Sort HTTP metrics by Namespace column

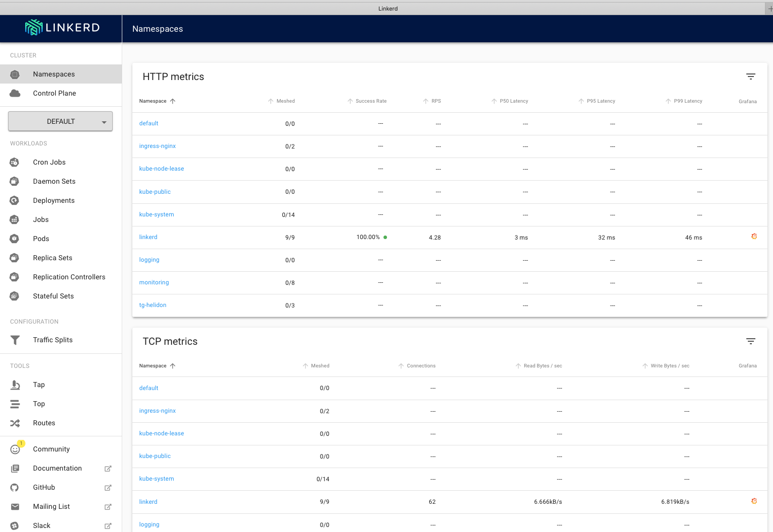click(x=157, y=101)
